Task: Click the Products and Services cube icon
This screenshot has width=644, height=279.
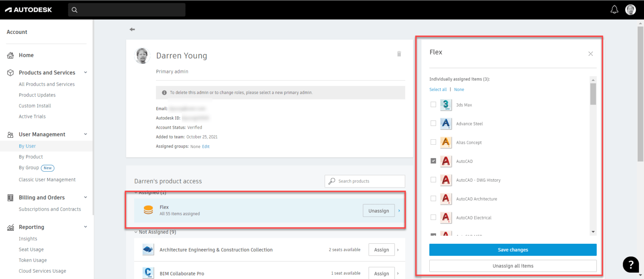Action: pos(11,73)
